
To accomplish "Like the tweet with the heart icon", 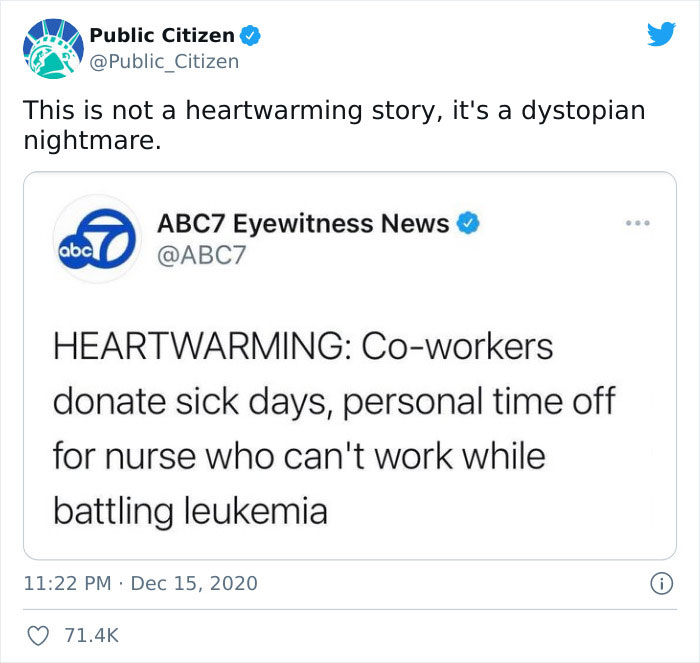I will tap(38, 636).
